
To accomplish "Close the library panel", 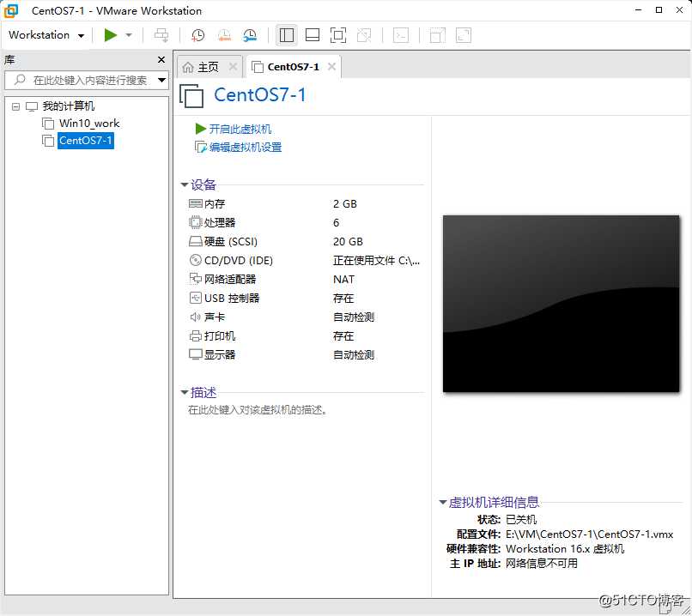I will coord(161,59).
